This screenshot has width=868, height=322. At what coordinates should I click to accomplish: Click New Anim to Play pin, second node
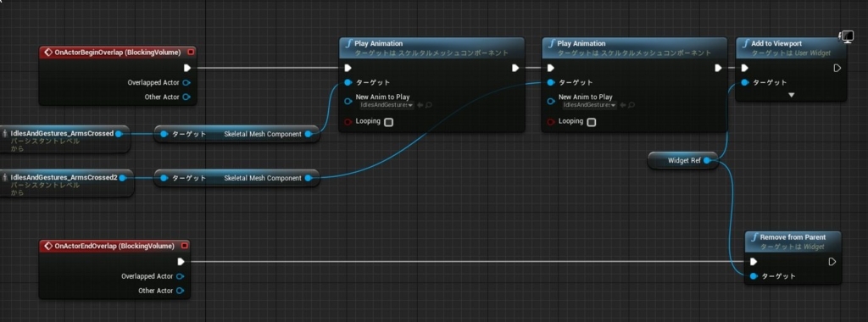(551, 101)
